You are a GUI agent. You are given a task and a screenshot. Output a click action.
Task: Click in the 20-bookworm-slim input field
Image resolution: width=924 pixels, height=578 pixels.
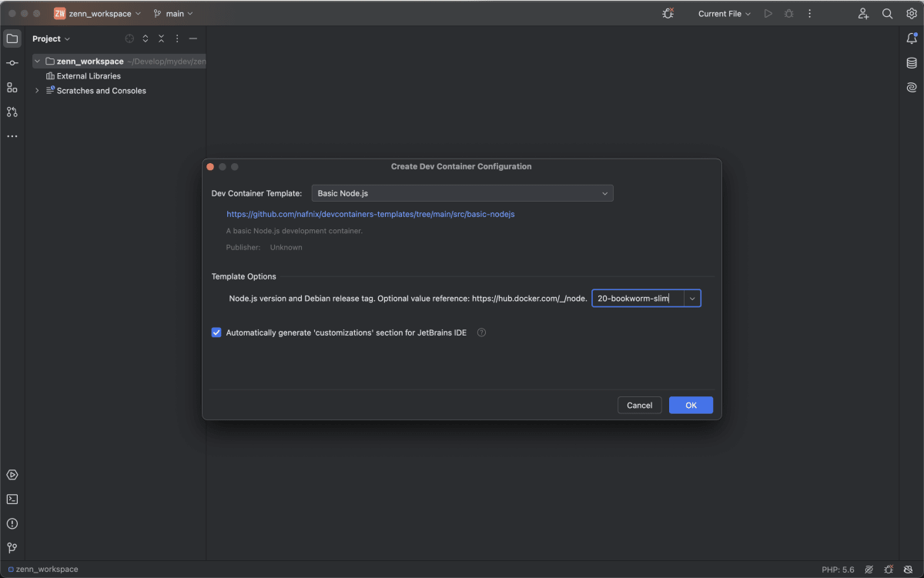tap(638, 299)
